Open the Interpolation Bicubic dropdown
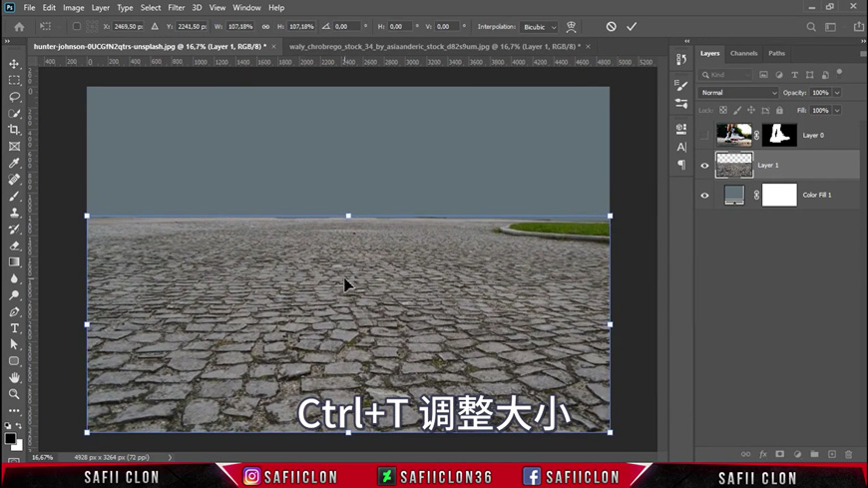Viewport: 868px width, 488px height. (x=539, y=27)
